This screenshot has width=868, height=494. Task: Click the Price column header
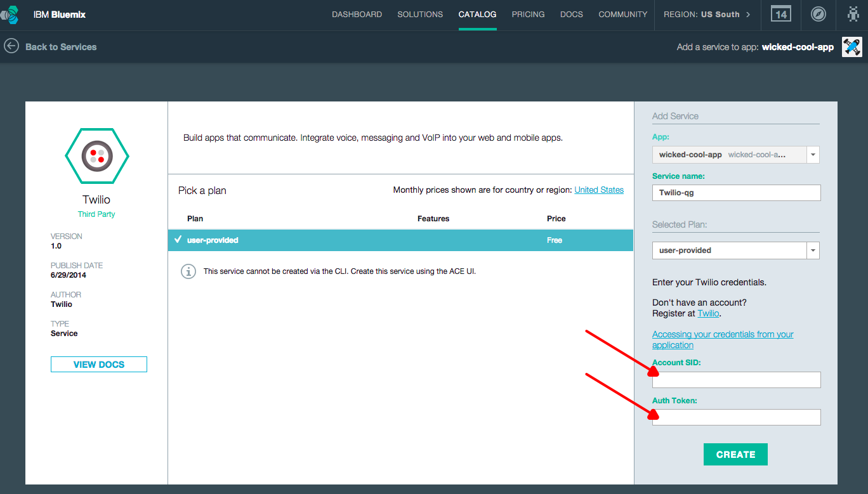pos(556,219)
